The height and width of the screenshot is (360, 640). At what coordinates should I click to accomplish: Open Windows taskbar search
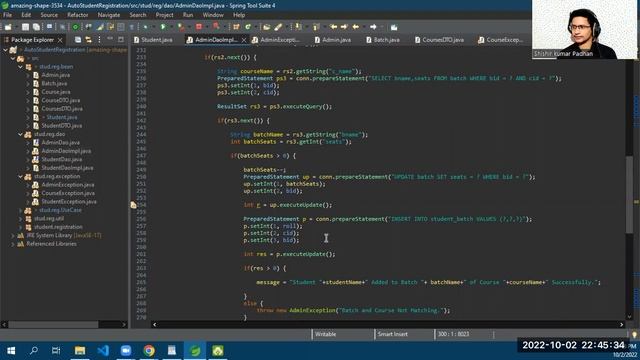pyautogui.click(x=34, y=351)
